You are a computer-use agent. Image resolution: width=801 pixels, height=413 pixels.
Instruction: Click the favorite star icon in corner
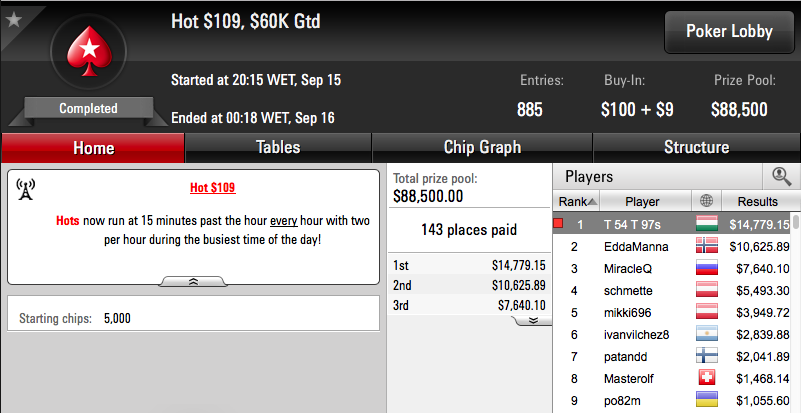click(14, 20)
